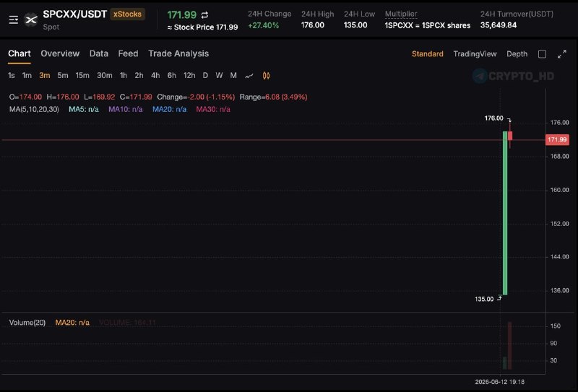Select the 6h timeframe

[171, 76]
